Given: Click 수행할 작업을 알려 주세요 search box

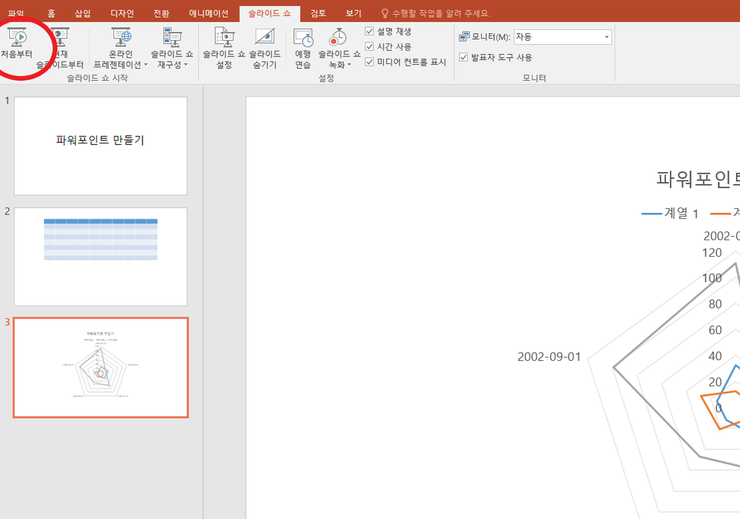Looking at the screenshot, I should point(441,13).
